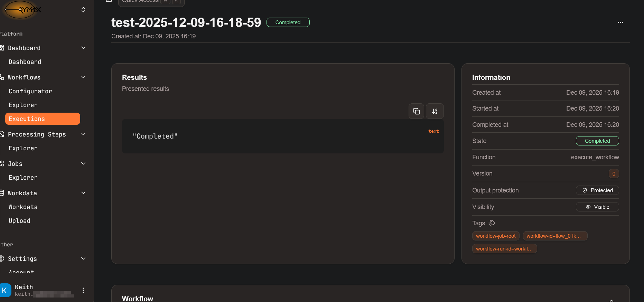Click the Workdata database icon in sidebar

coord(1,193)
